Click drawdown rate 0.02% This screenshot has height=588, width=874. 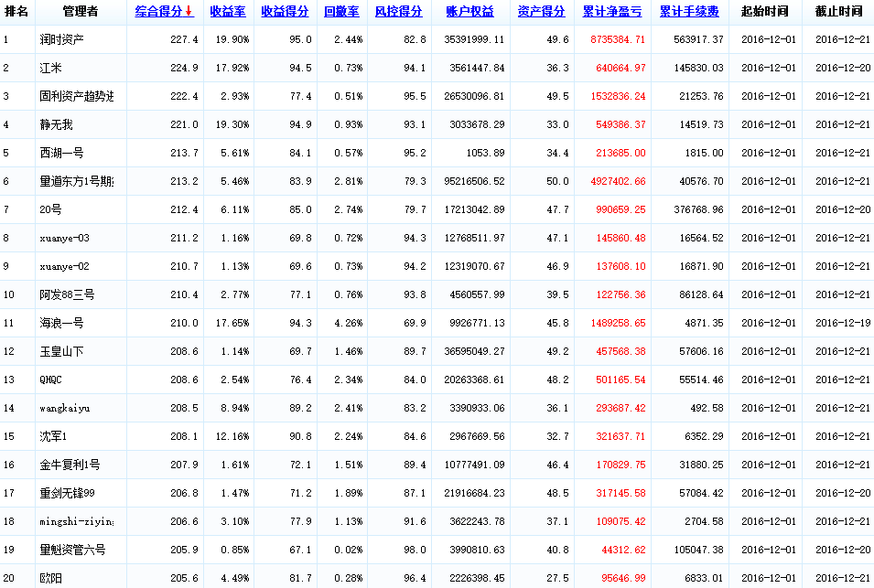click(x=349, y=551)
